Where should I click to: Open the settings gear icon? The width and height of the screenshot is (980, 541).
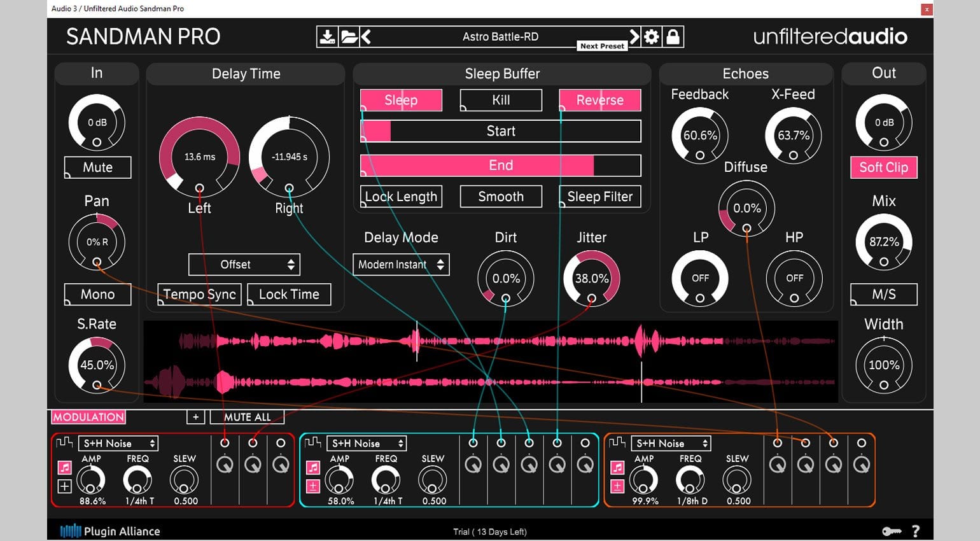pos(651,37)
